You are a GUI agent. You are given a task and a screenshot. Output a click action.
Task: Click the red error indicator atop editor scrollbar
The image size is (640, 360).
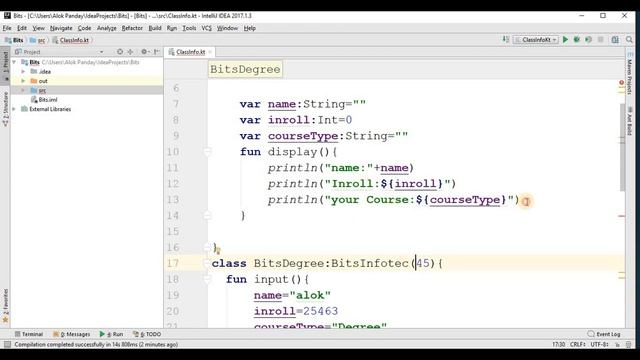coord(622,82)
